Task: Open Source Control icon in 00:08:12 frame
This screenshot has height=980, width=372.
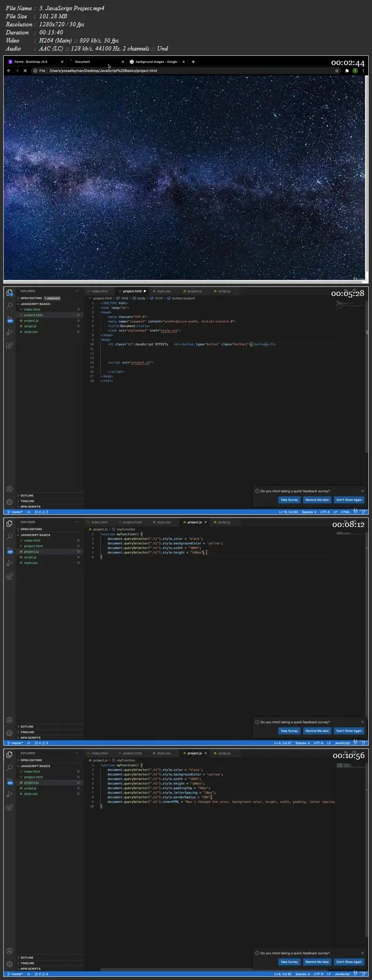Action: point(10,550)
